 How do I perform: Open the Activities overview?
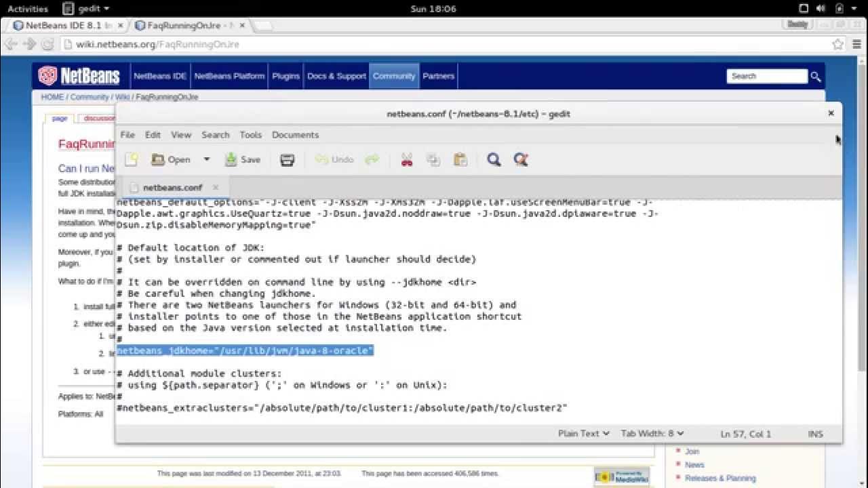[28, 9]
